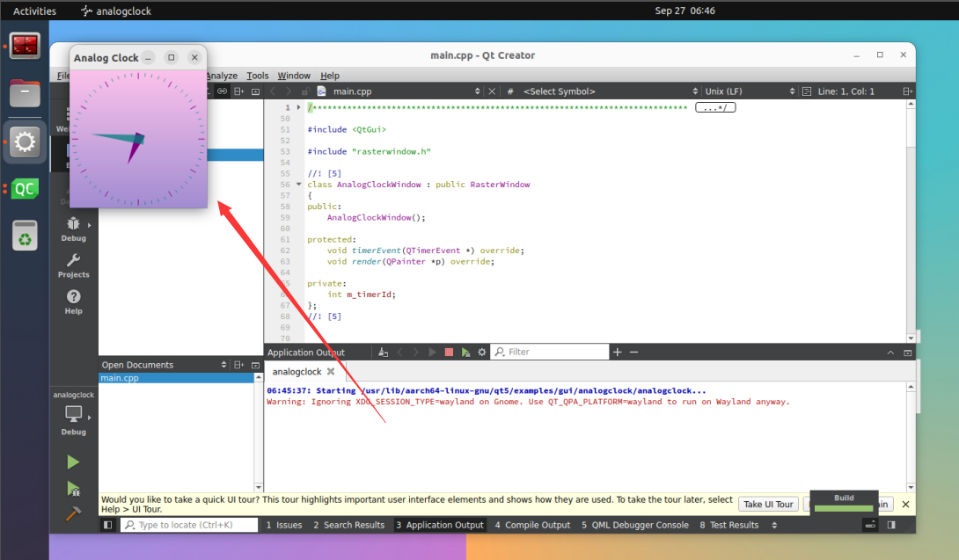This screenshot has width=959, height=560.
Task: Click the code editor vertical scrollbar
Action: tap(911, 220)
